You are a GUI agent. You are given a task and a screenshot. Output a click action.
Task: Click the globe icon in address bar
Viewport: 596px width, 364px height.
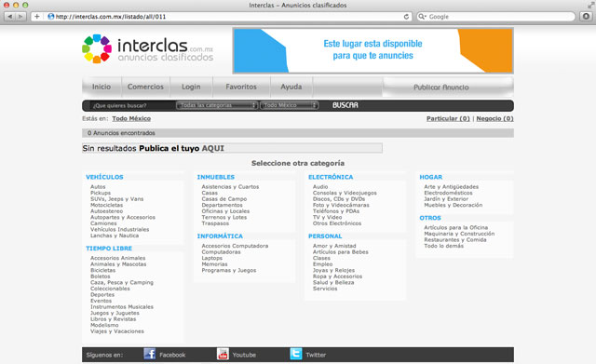(x=51, y=17)
